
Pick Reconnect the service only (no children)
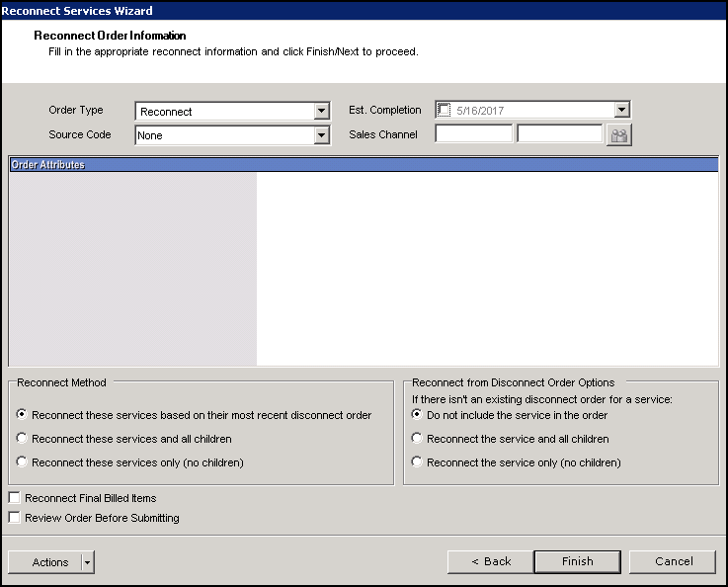(x=418, y=462)
